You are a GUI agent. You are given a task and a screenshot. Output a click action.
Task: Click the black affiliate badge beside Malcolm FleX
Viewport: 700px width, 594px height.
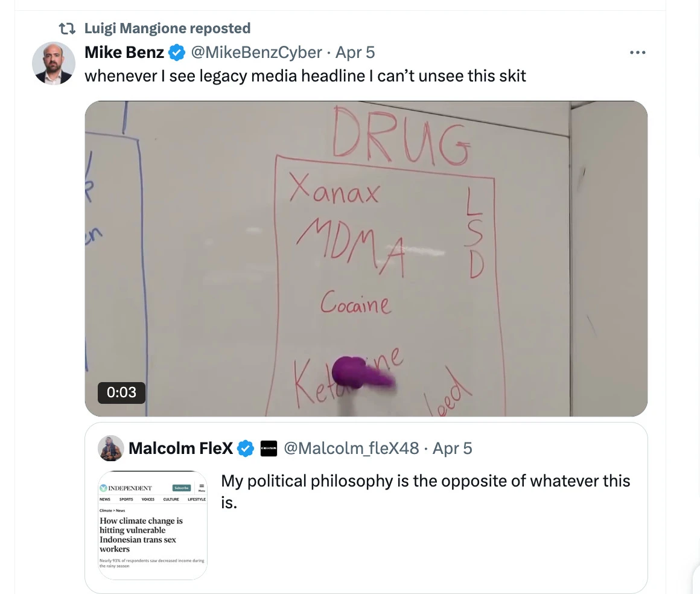point(269,448)
